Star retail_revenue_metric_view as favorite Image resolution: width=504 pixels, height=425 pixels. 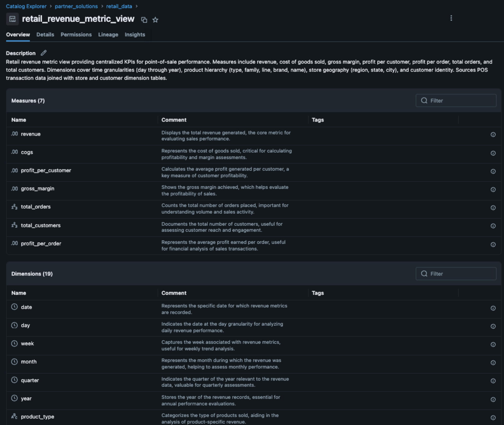[x=155, y=20]
